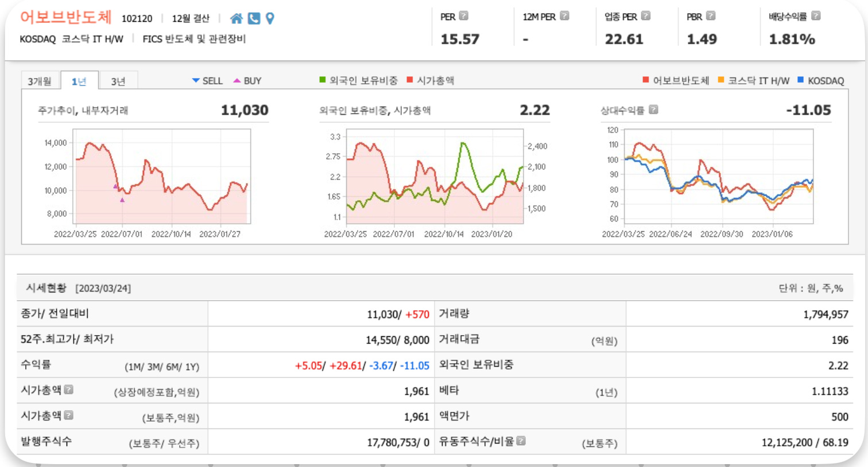This screenshot has height=467, width=868.
Task: Switch to the 3개월 tab
Action: [x=40, y=81]
